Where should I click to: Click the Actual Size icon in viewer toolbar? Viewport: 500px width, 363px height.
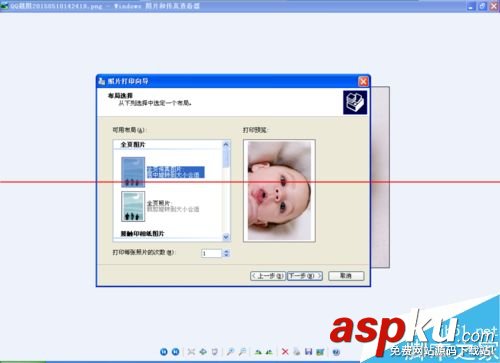coord(203,352)
